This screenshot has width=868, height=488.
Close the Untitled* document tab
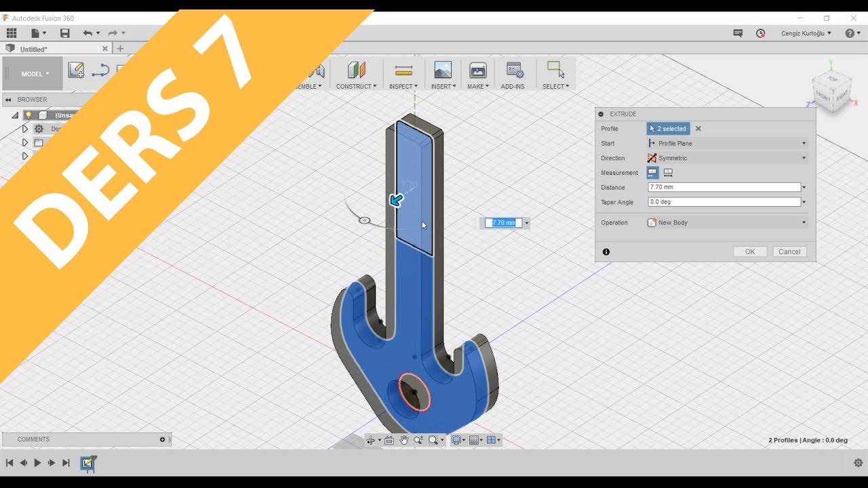click(x=105, y=49)
